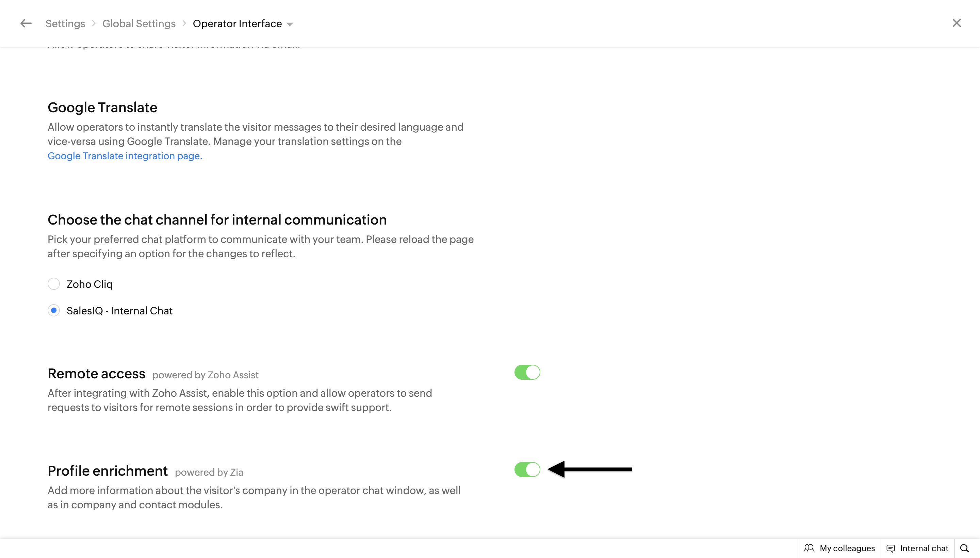The height and width of the screenshot is (558, 980).
Task: Open the Google Translate integration page link
Action: (125, 155)
